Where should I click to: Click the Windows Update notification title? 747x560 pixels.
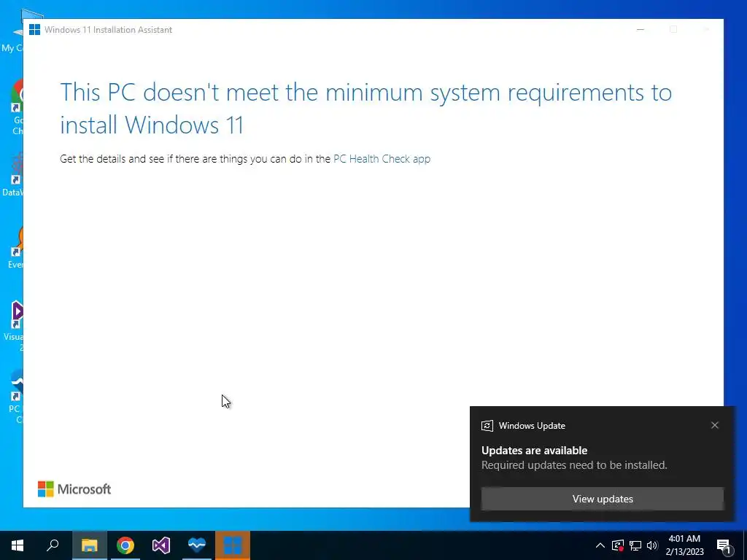(532, 426)
